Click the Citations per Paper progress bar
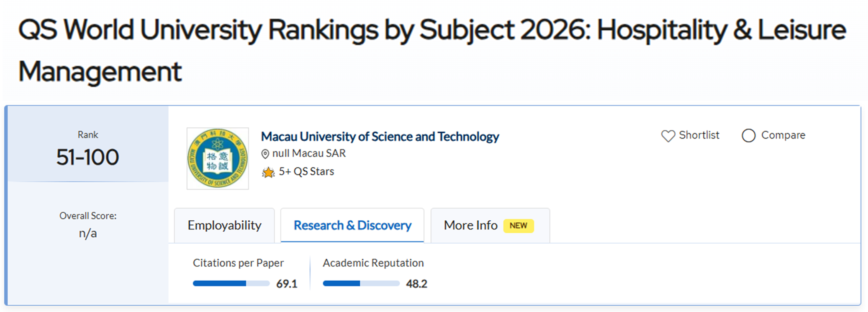The width and height of the screenshot is (868, 312). coord(231,284)
